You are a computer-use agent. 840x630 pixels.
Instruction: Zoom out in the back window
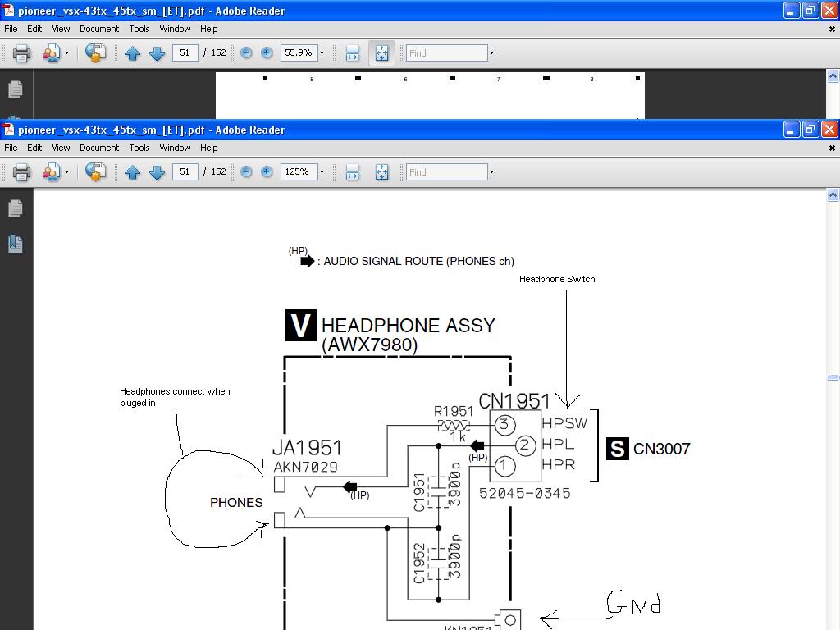pos(246,53)
